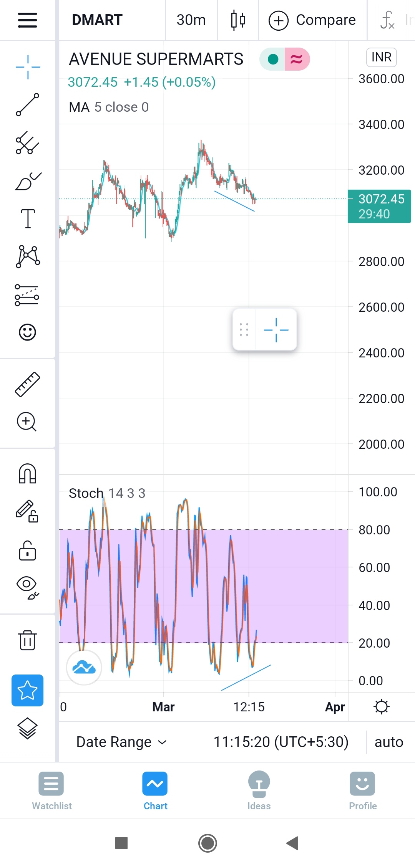Open the object tree layers icon
This screenshot has height=868, width=415.
coord(28,728)
